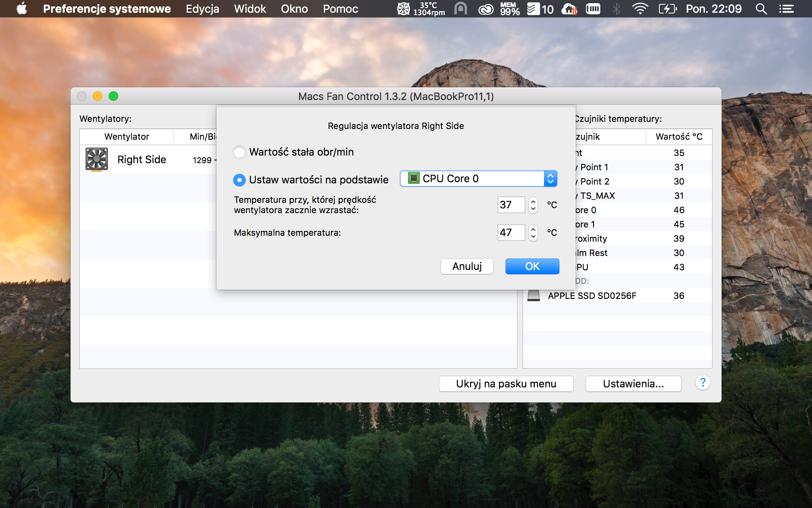Click the green zoom window button
Screen dimensions: 812x508
[x=113, y=96]
